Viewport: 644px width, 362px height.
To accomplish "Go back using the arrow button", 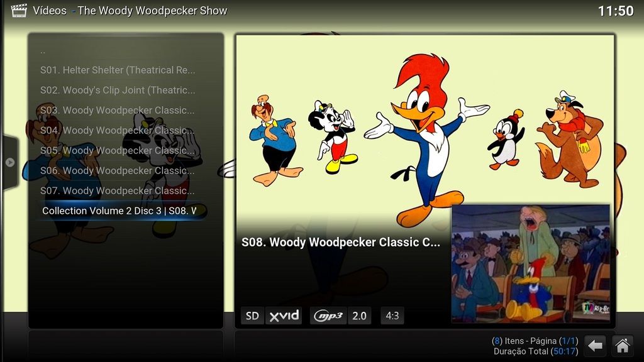I will (x=595, y=346).
